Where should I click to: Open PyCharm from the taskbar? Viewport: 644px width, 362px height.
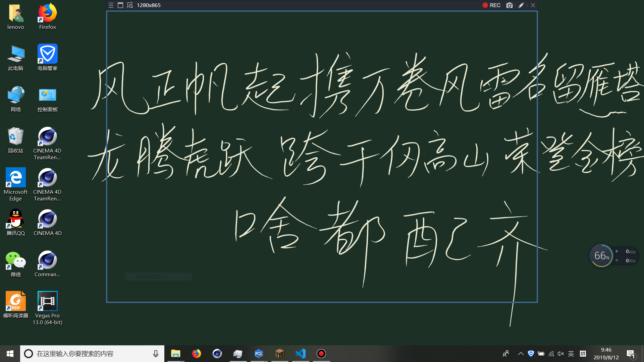[259, 354]
